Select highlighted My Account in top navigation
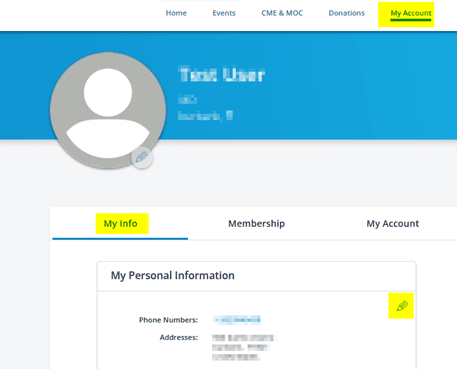The width and height of the screenshot is (457, 369). 411,13
